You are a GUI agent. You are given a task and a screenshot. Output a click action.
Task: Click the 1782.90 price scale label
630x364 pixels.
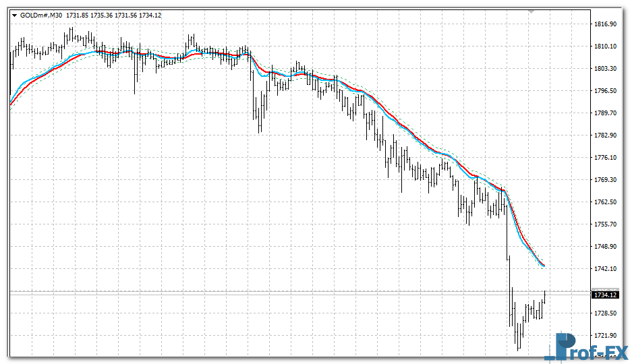[x=605, y=135]
